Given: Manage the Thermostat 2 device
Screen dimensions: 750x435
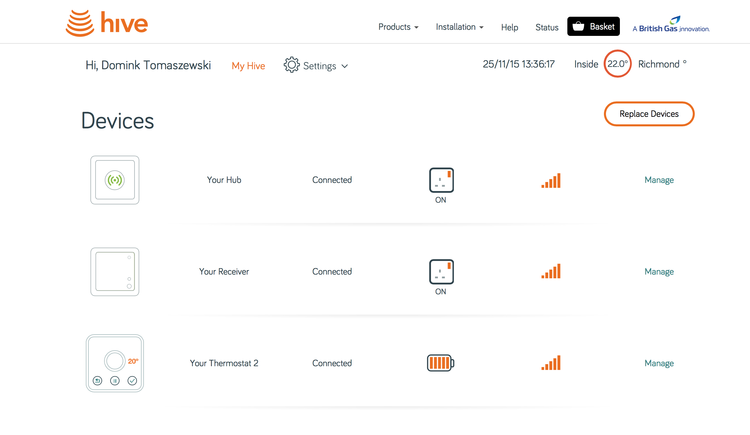Looking at the screenshot, I should (658, 363).
